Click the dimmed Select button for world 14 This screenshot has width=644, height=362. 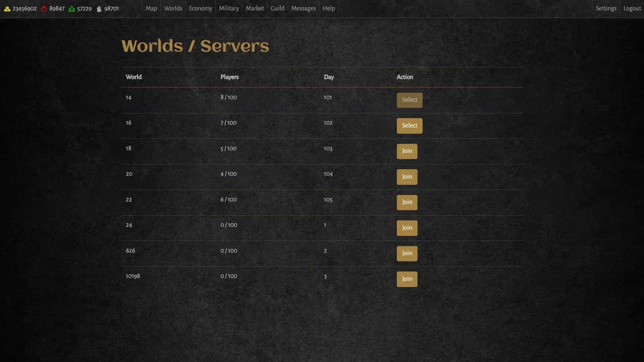click(409, 100)
